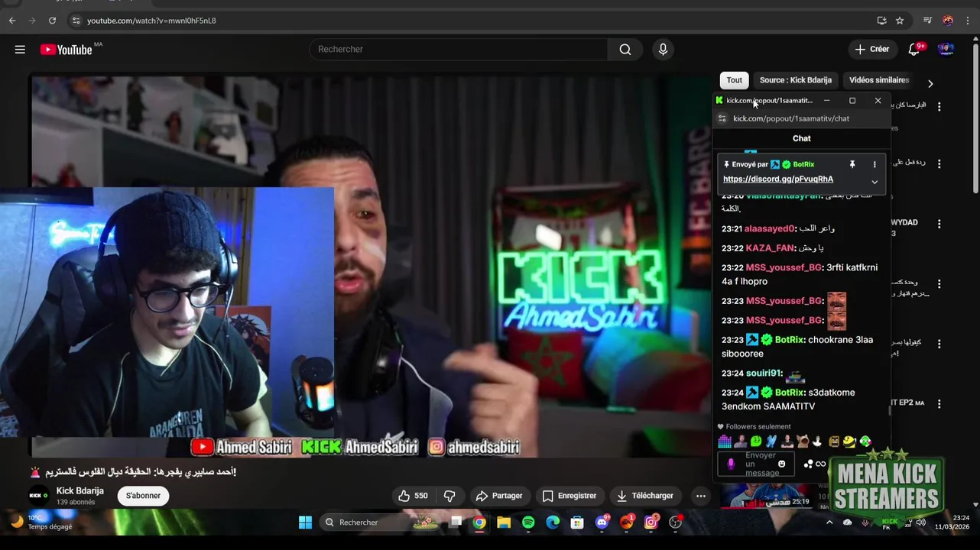Open YouTube account avatar menu
Viewport: 980px width, 550px height.
946,50
